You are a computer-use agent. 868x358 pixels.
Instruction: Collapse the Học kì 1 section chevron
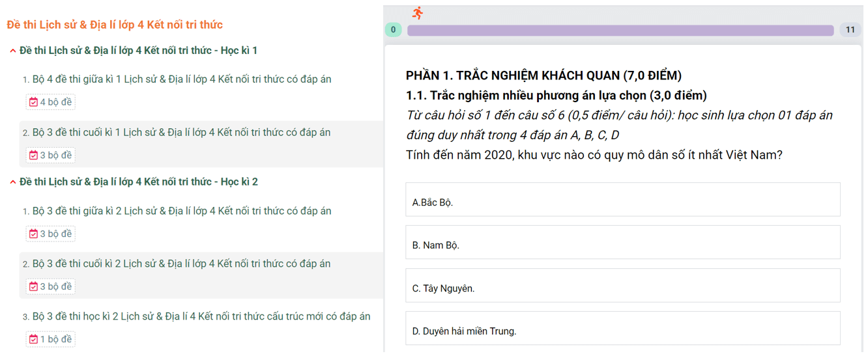[x=13, y=51]
